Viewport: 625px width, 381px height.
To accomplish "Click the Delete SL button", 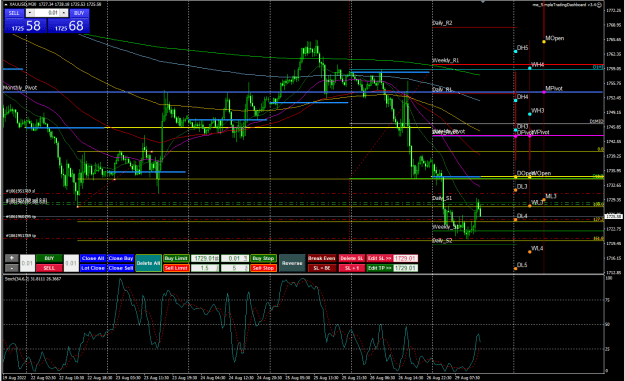I will click(352, 258).
